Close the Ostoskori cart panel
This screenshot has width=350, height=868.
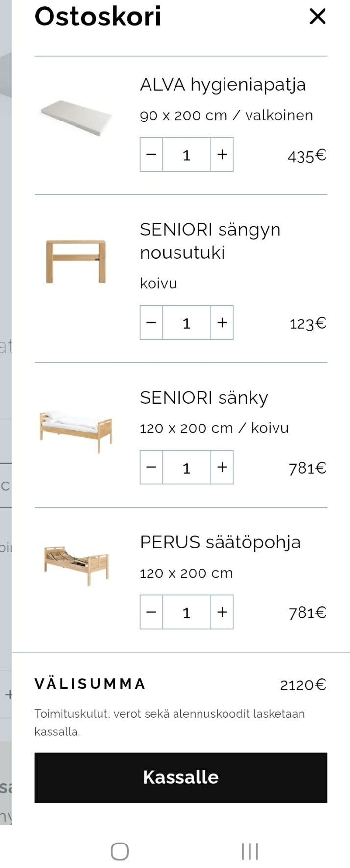point(318,16)
